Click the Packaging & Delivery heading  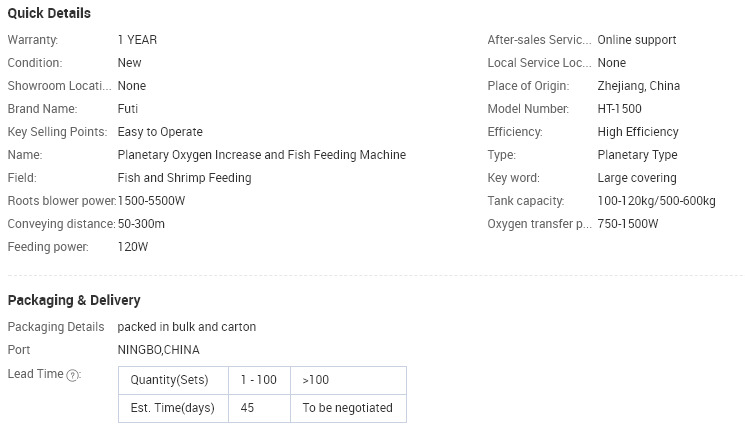pos(74,300)
